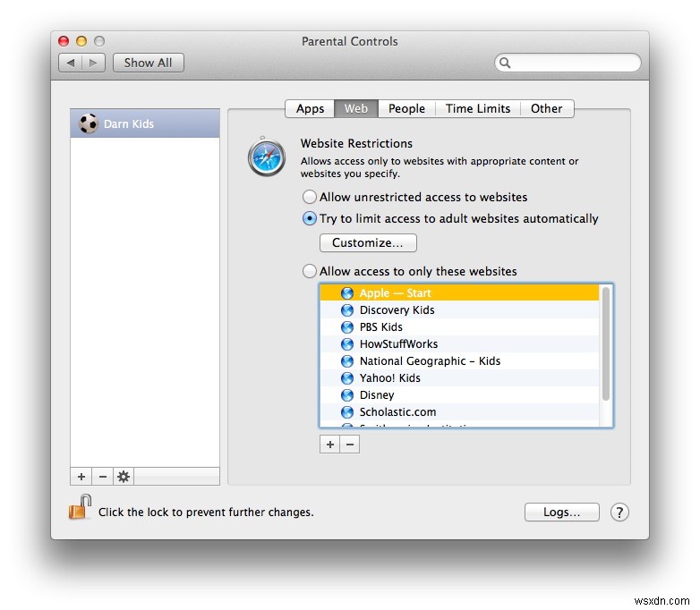The height and width of the screenshot is (610, 700).
Task: Click the magnifier icon in search field
Action: click(505, 63)
